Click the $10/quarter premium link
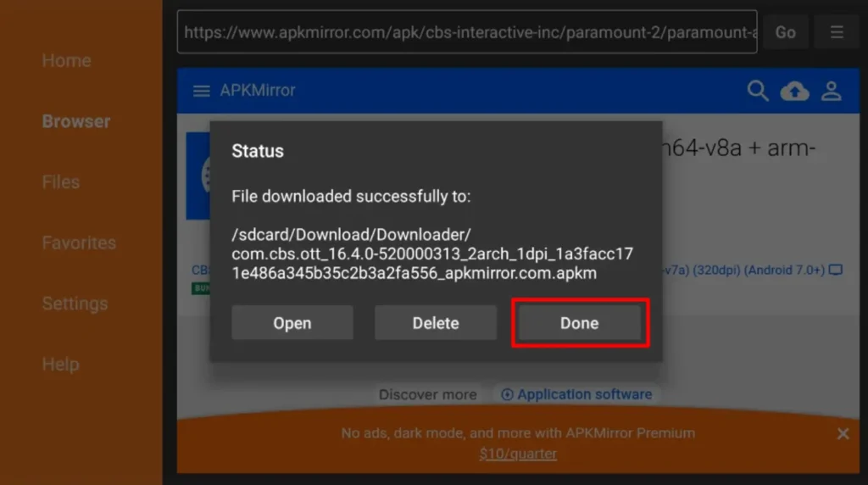The image size is (868, 485). click(518, 454)
